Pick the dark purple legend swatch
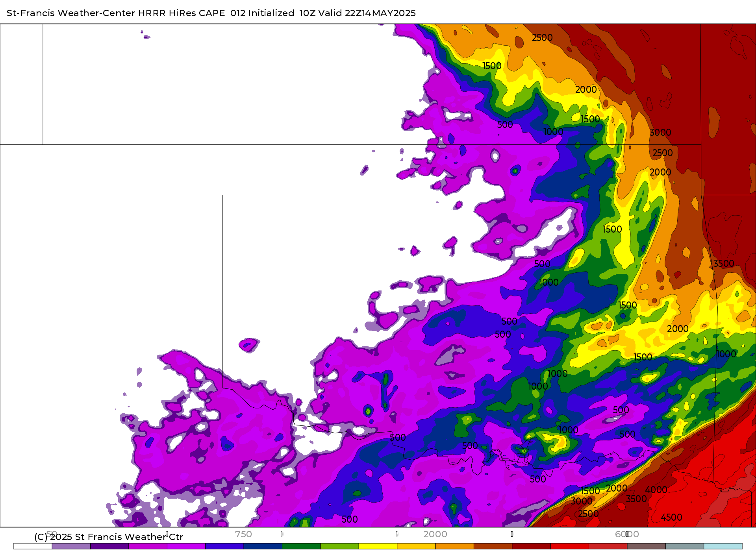 point(109,546)
